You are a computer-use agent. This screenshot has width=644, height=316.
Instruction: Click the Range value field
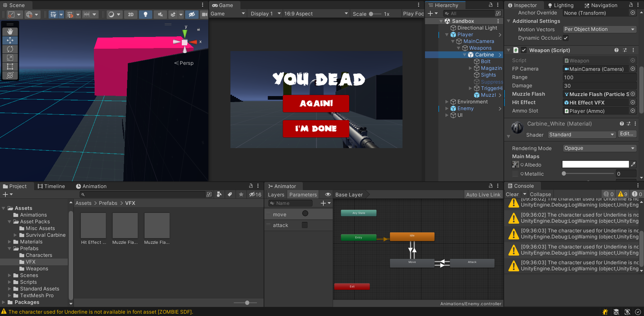pyautogui.click(x=599, y=77)
